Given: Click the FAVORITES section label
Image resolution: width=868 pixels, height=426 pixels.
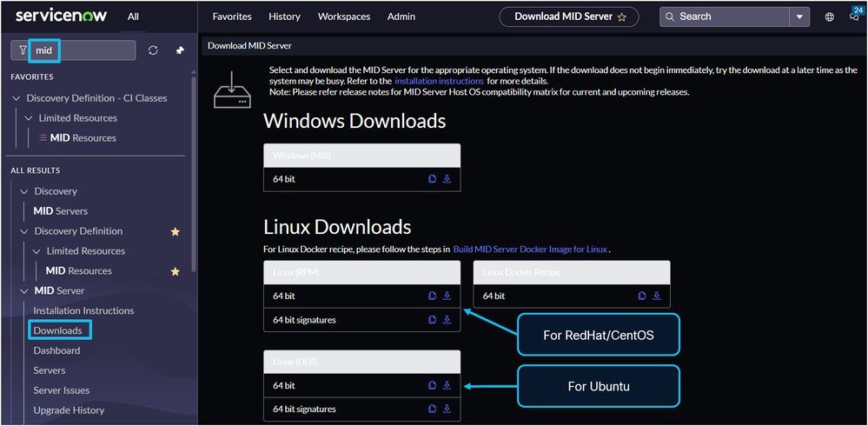Looking at the screenshot, I should (32, 77).
